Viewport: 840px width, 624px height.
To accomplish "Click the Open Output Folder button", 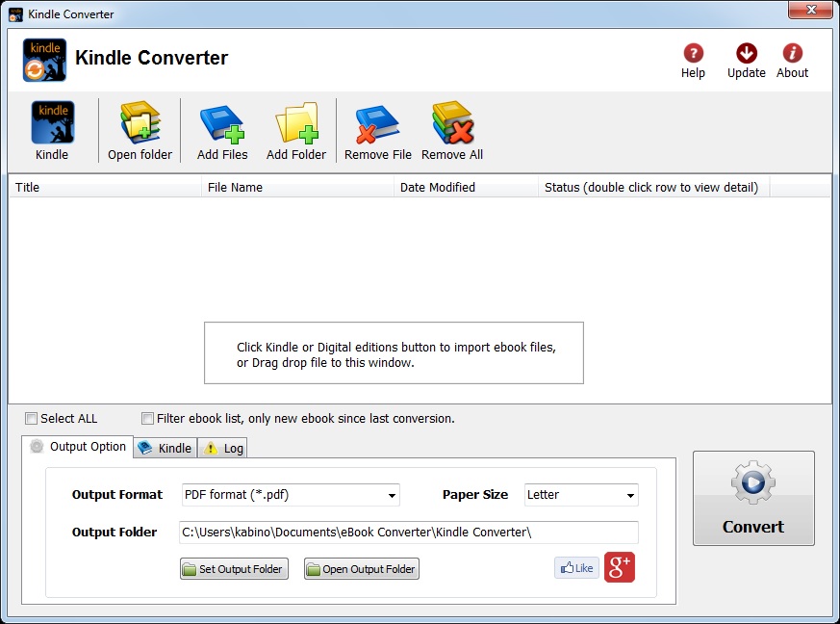I will tap(362, 569).
